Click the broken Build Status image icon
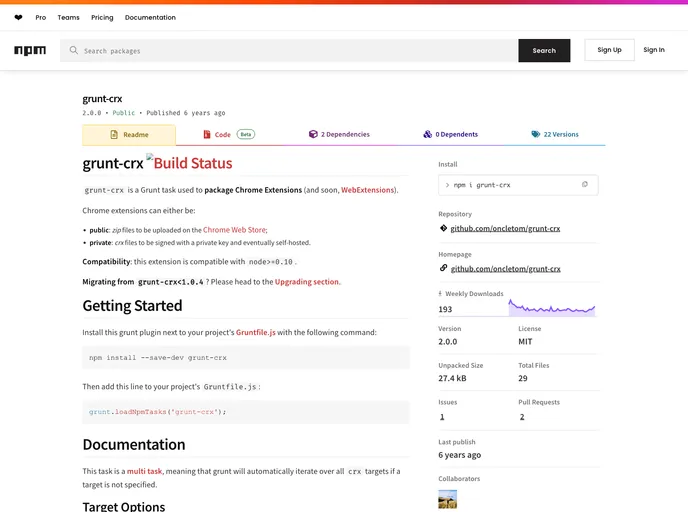The width and height of the screenshot is (688, 512). [x=150, y=157]
